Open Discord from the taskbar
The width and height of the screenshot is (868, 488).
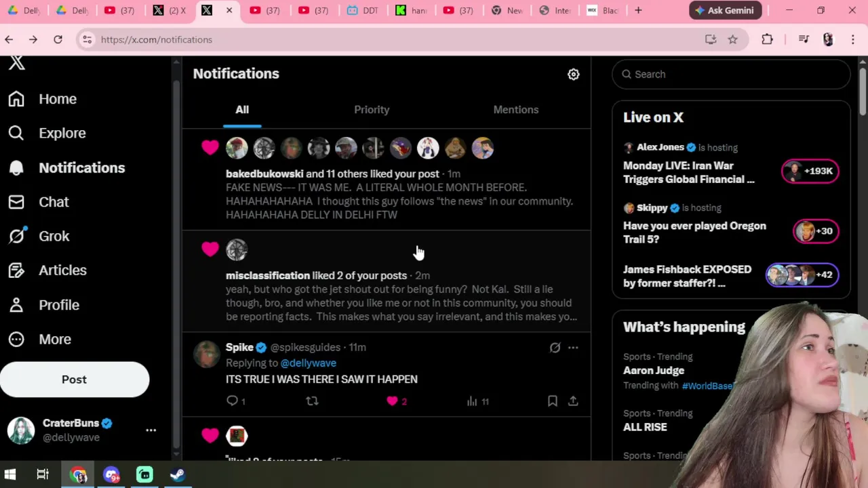tap(112, 474)
